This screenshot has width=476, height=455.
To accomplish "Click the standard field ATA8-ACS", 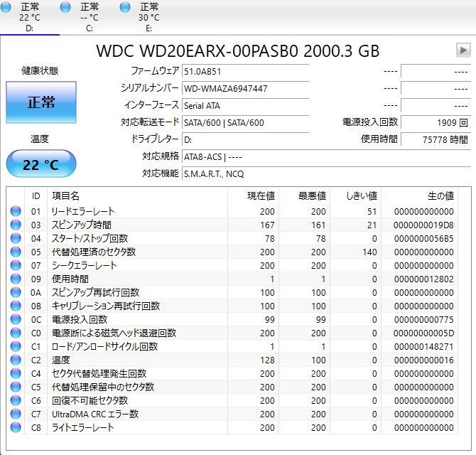I will 326,157.
